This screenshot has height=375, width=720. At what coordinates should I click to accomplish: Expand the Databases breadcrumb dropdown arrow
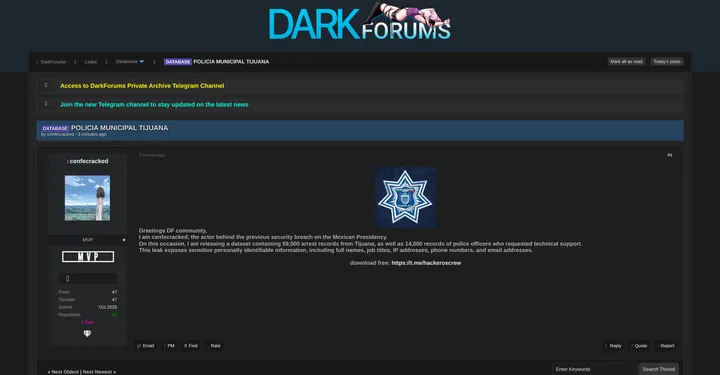141,62
